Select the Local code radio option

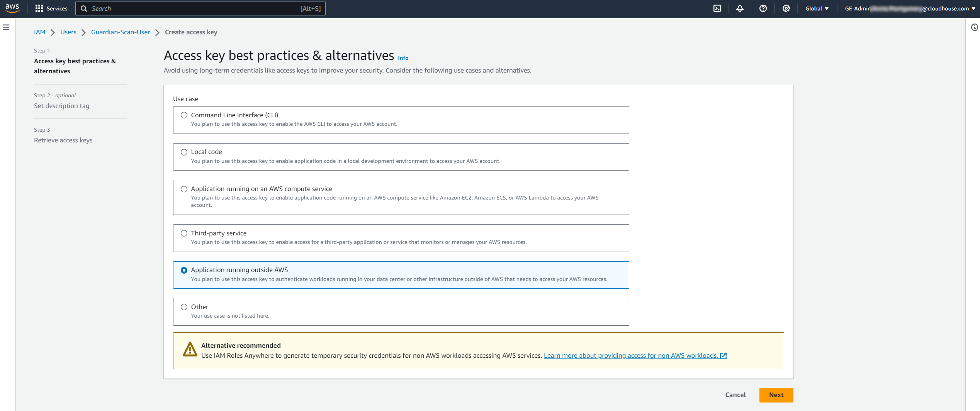pos(184,152)
